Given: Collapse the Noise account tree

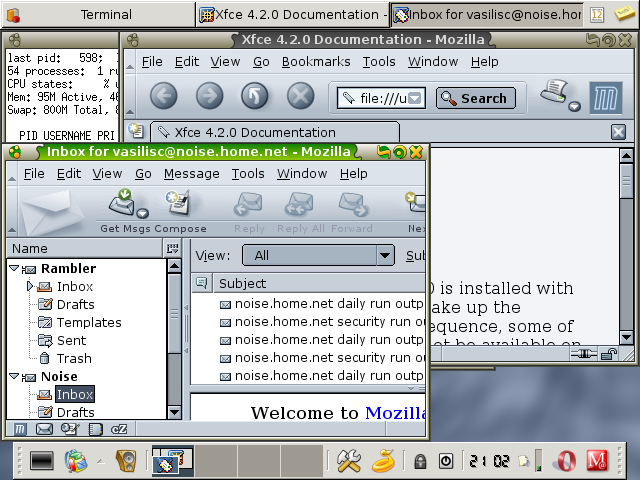Looking at the screenshot, I should point(14,376).
